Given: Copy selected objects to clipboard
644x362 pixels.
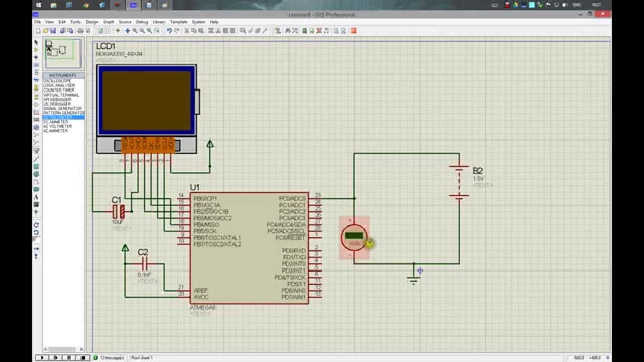Looking at the screenshot, I should click(x=194, y=31).
